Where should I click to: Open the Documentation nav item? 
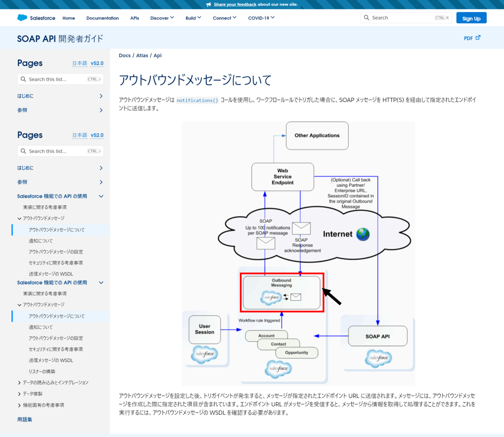(102, 18)
